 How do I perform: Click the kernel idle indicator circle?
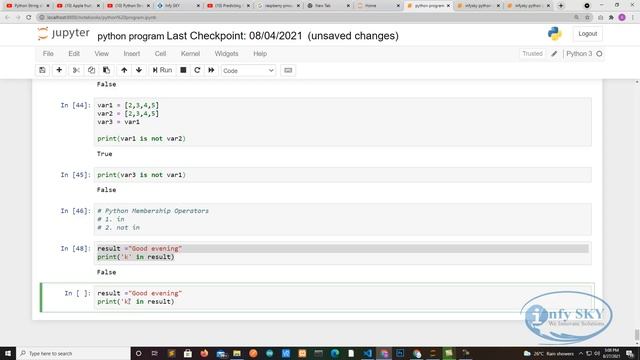(x=599, y=54)
